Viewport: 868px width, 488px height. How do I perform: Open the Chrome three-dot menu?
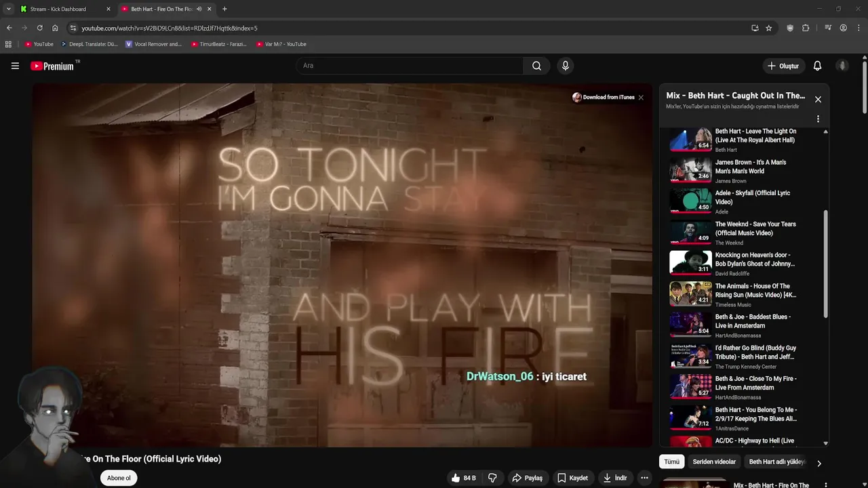pos(858,28)
